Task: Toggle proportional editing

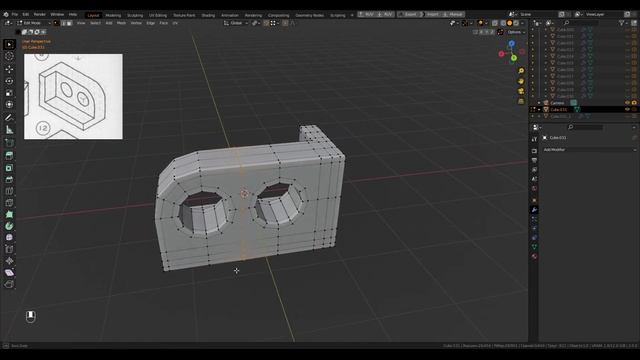Action: (x=285, y=23)
